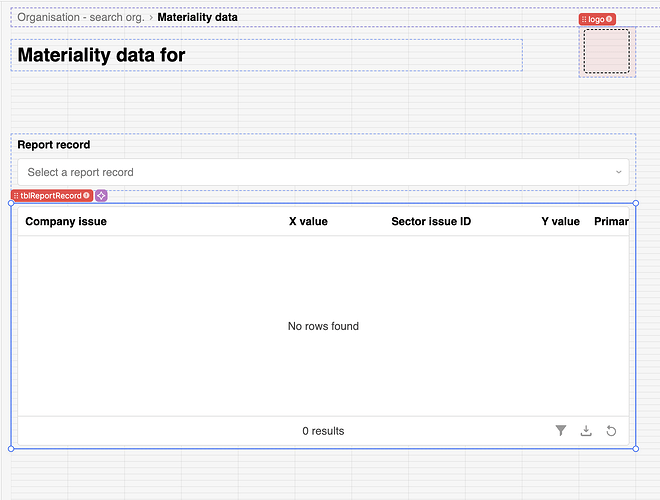Refresh the table with the reload icon

coord(611,431)
